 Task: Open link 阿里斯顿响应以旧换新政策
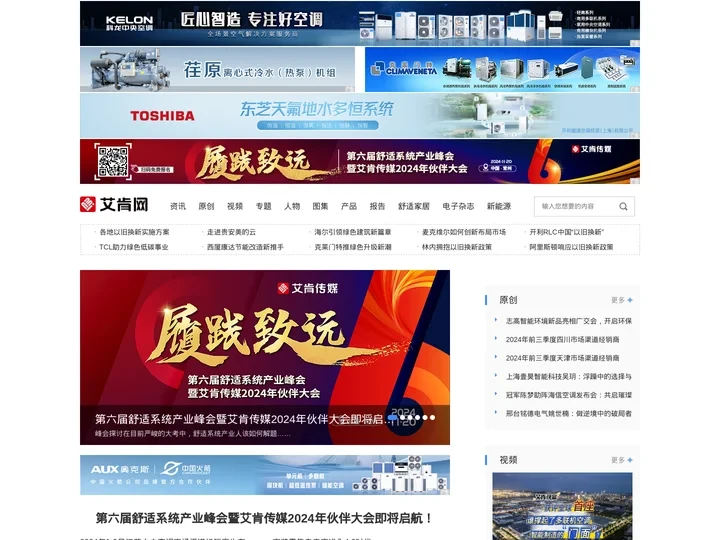coord(571,247)
